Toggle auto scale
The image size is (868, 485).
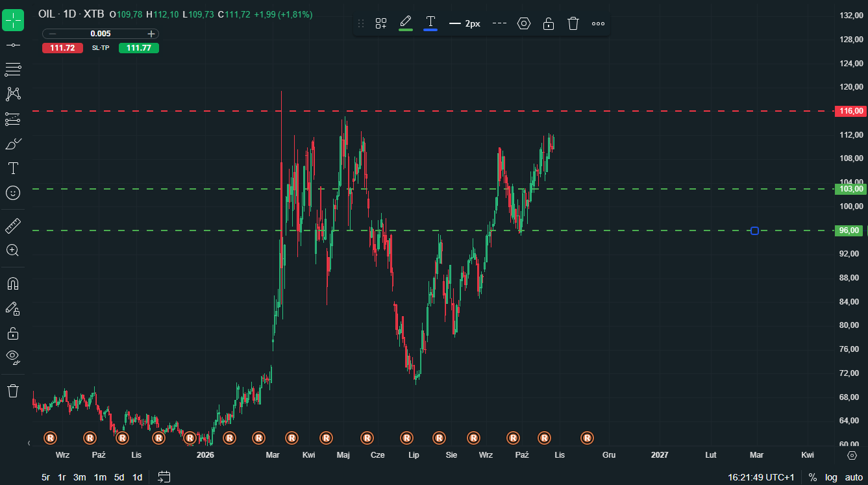[x=854, y=477]
